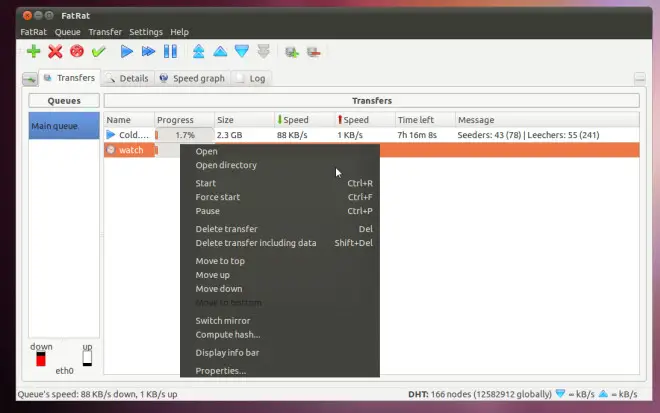Sort by the Progress column header

[184, 120]
